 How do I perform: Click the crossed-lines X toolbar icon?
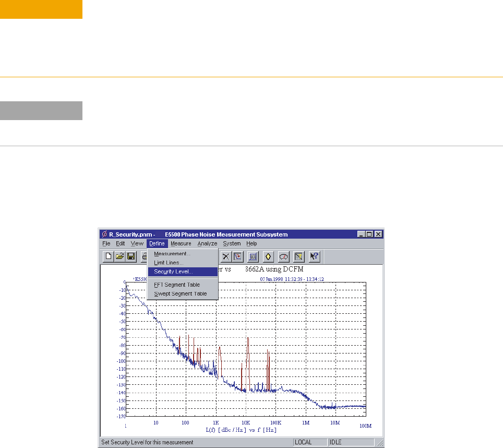226,256
